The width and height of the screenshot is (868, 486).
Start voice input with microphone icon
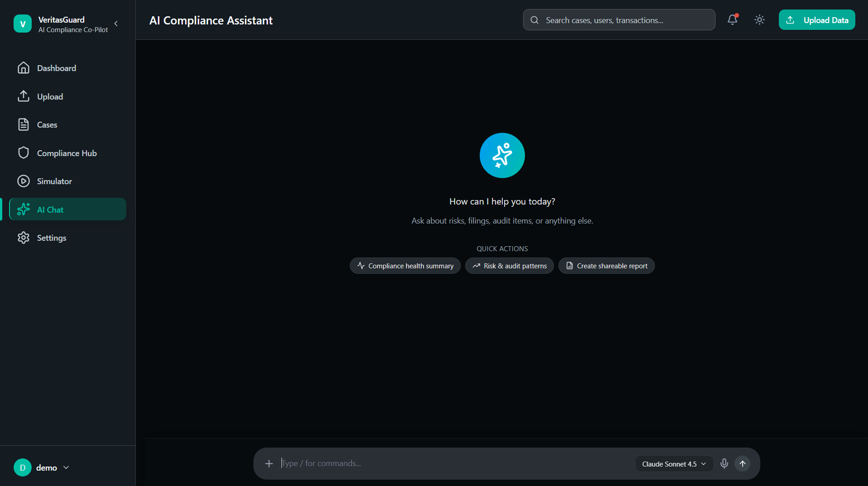tap(724, 463)
